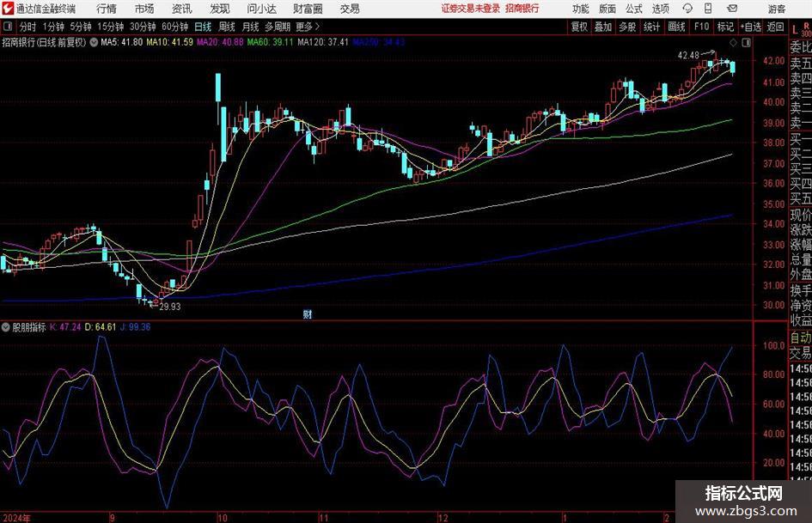
Task: Open the 版面 menu
Action: (607, 9)
